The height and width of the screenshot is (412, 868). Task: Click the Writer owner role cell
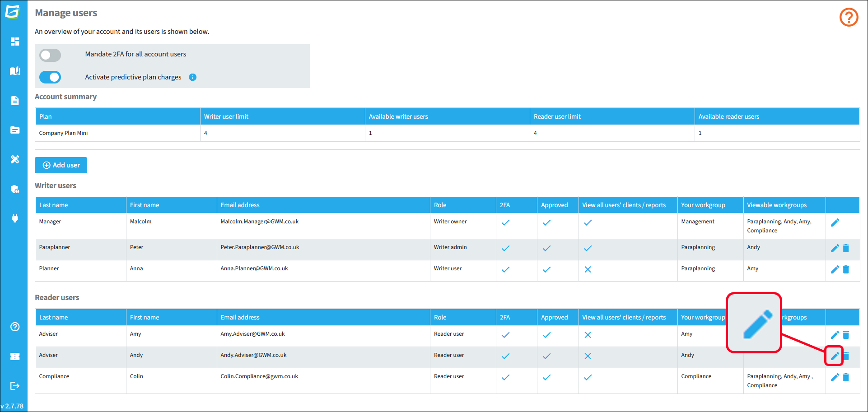click(463, 226)
